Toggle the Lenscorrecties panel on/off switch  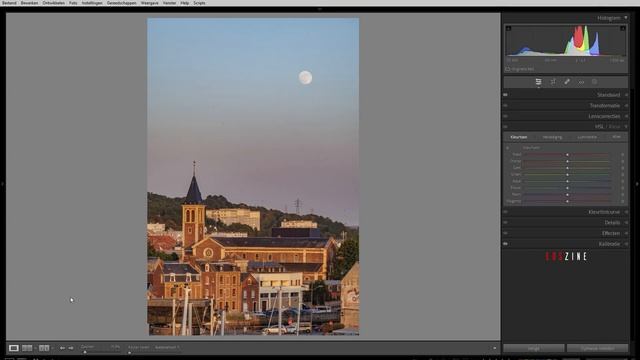click(505, 116)
